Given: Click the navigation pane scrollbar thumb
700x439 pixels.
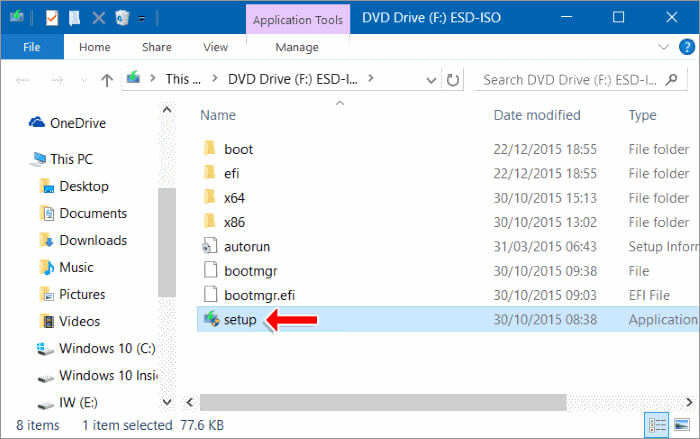Looking at the screenshot, I should click(167, 242).
